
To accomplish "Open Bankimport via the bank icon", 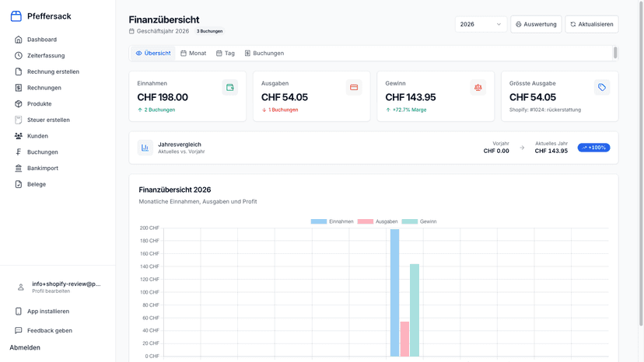I will click(x=18, y=169).
